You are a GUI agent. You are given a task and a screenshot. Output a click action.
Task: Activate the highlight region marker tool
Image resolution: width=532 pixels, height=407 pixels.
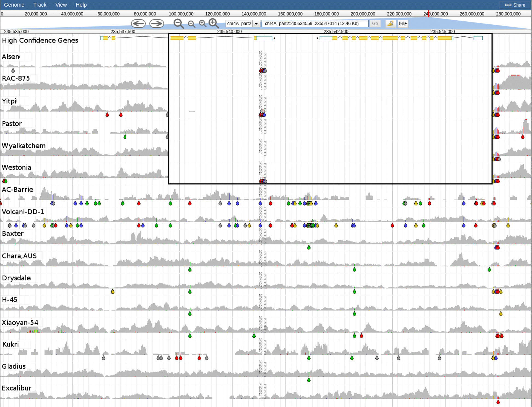click(390, 24)
